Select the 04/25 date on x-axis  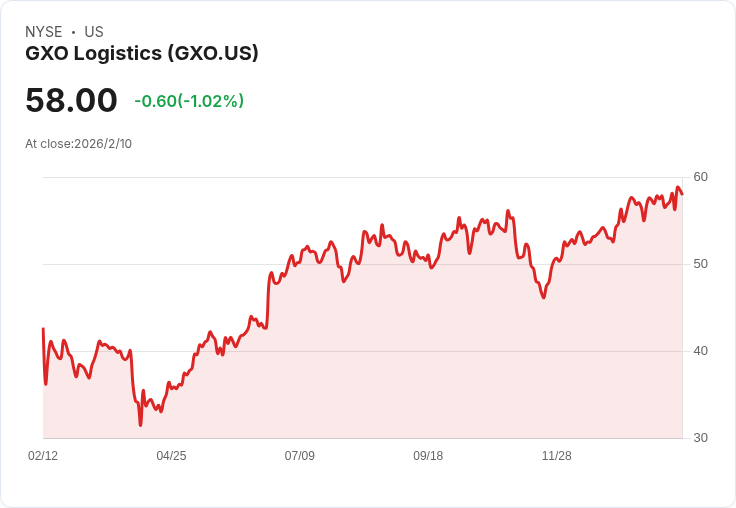click(171, 456)
